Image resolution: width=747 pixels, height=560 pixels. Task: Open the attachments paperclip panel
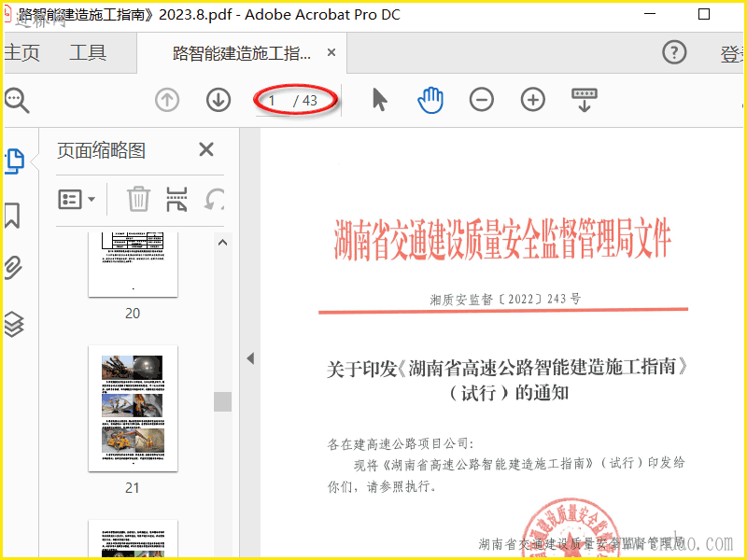coord(13,268)
